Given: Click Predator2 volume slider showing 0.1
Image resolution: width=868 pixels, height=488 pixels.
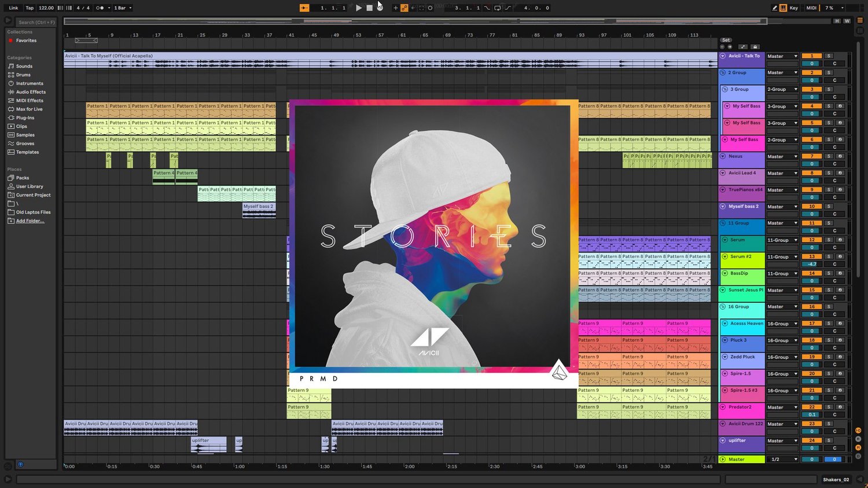Looking at the screenshot, I should tap(812, 414).
